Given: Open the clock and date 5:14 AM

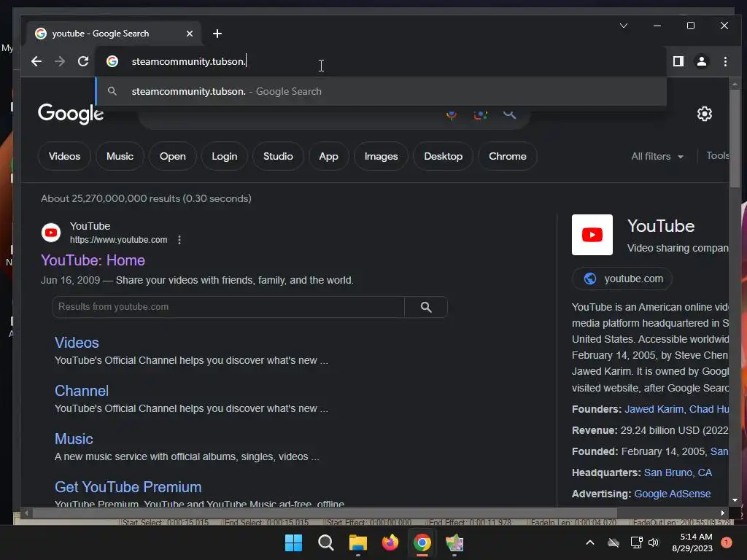Looking at the screenshot, I should click(x=693, y=542).
